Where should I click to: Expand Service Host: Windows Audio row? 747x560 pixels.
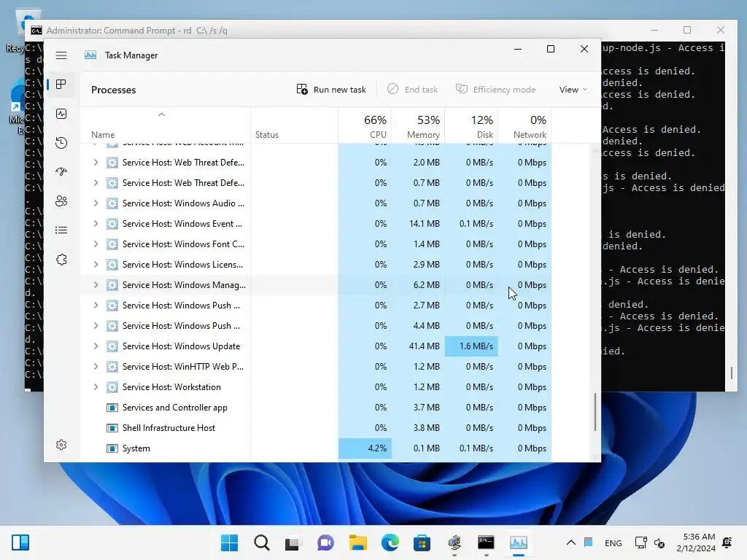[x=96, y=203]
